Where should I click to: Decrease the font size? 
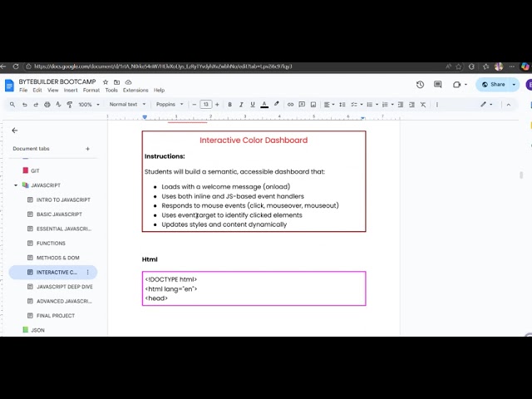tap(194, 105)
